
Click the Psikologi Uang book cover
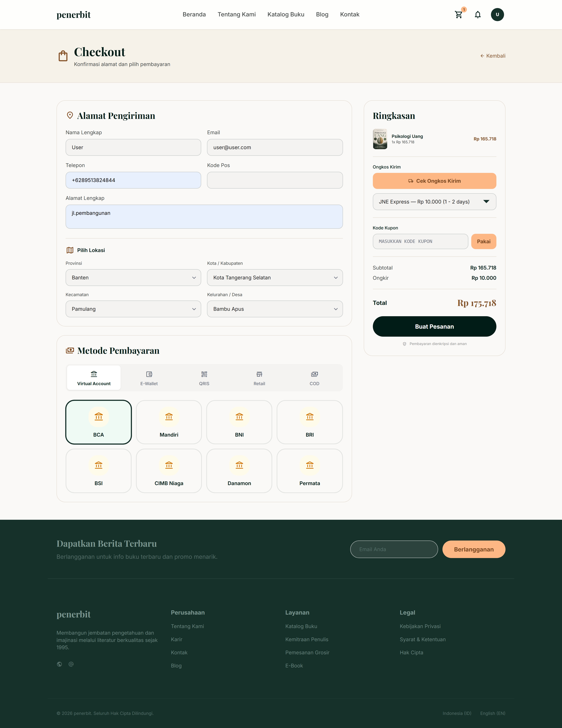coord(380,139)
